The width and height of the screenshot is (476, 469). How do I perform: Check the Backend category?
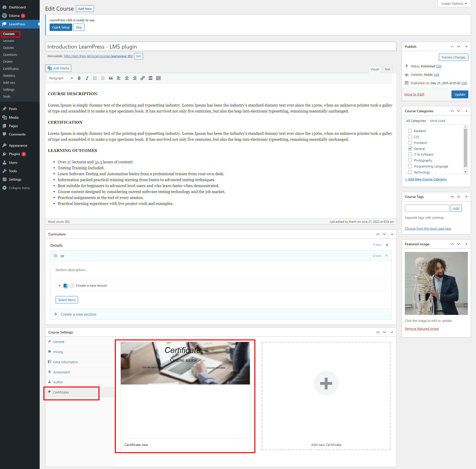pos(410,131)
